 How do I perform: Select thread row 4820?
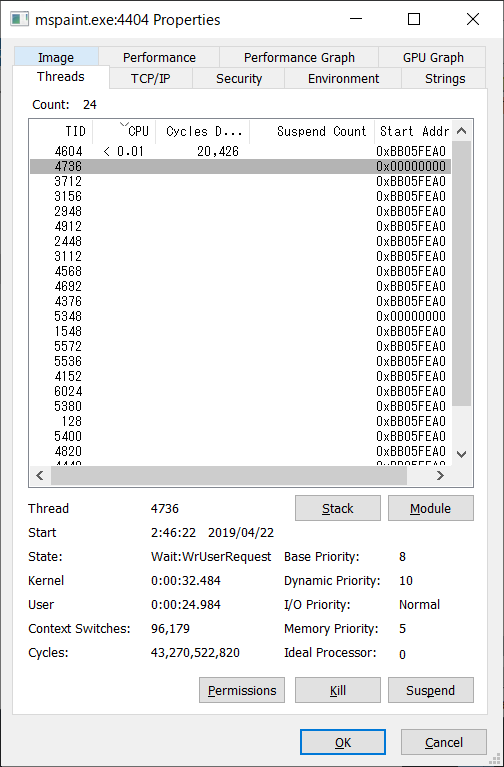240,451
